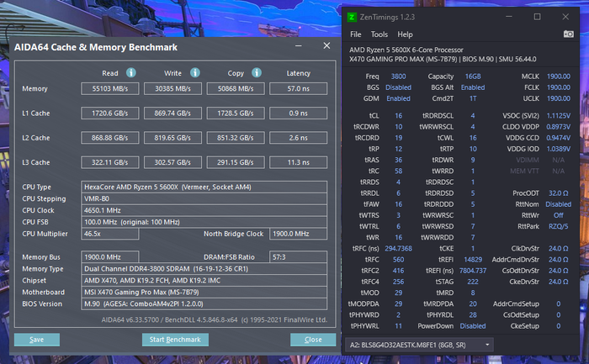The height and width of the screenshot is (364, 589).
Task: Click the ProcODT value 32.0 Ω
Action: [x=558, y=193]
